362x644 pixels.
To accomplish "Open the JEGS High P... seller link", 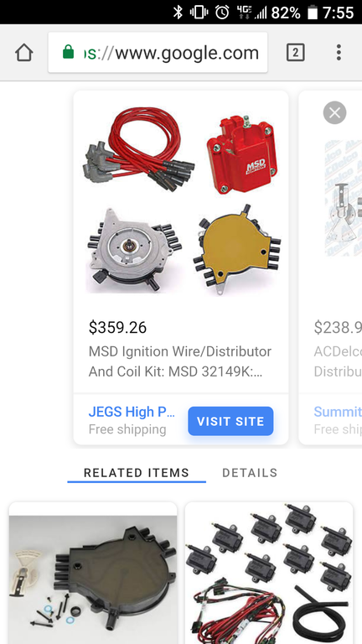I will coord(132,412).
